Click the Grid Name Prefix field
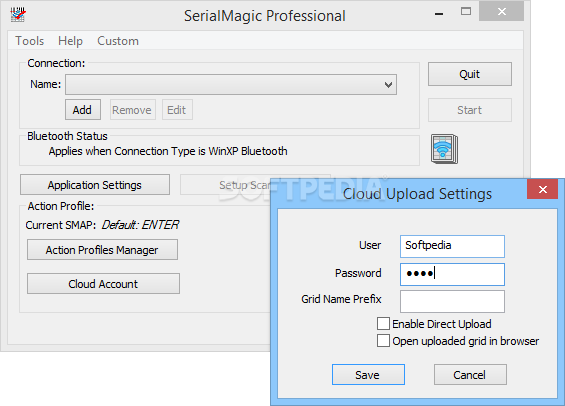Image resolution: width=565 pixels, height=406 pixels. pyautogui.click(x=452, y=302)
